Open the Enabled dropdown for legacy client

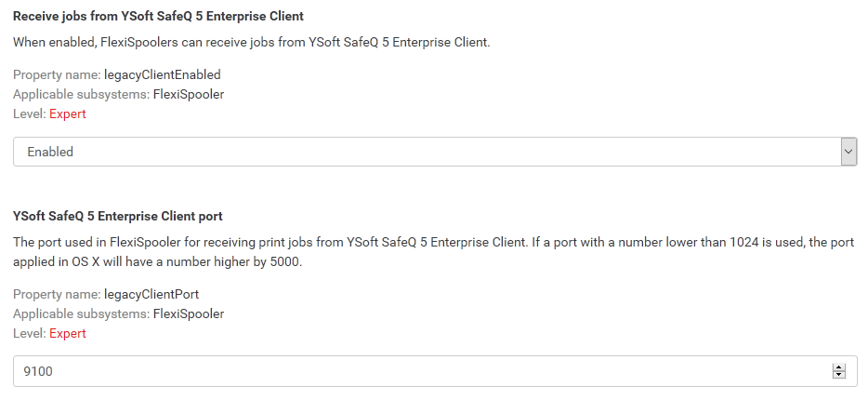coord(427,152)
